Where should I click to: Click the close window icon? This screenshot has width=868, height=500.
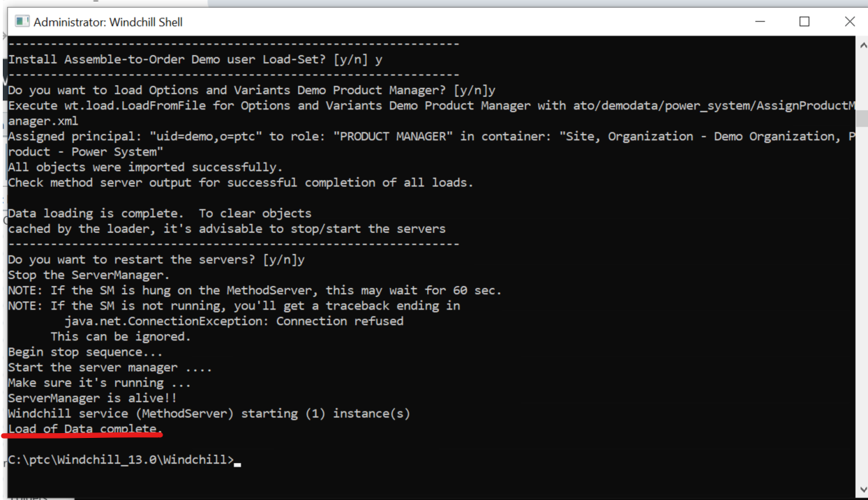click(850, 22)
